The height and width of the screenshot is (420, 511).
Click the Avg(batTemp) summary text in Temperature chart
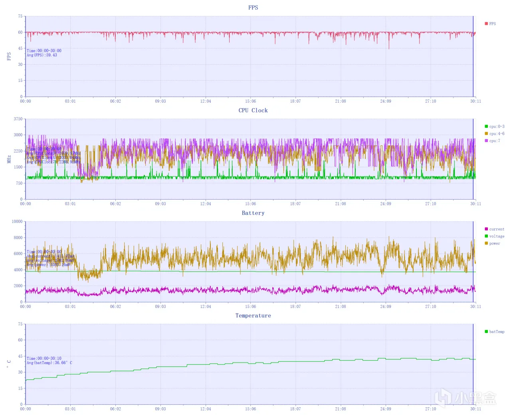[50, 363]
